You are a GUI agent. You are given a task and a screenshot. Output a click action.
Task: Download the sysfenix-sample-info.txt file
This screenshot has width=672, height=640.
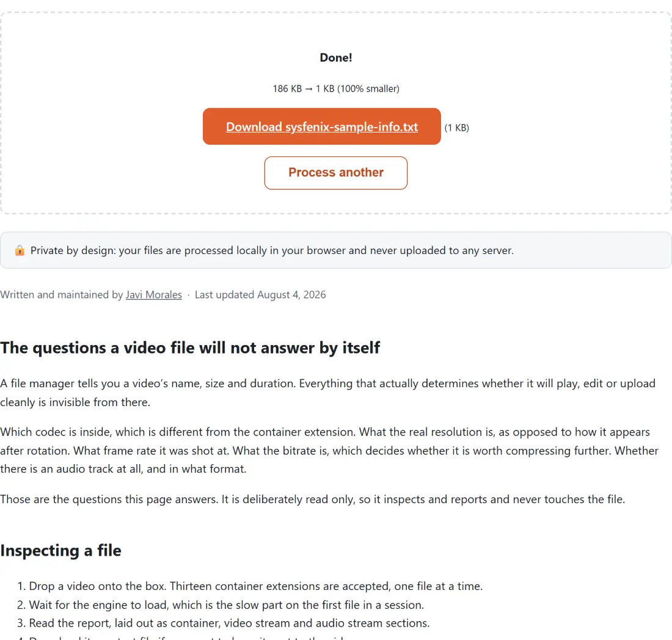(321, 126)
